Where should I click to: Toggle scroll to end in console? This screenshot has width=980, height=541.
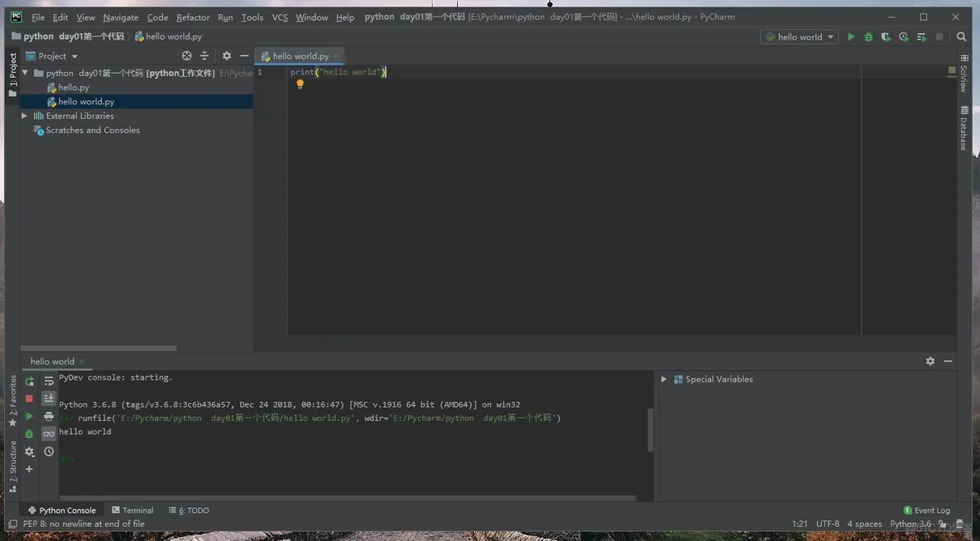[49, 398]
